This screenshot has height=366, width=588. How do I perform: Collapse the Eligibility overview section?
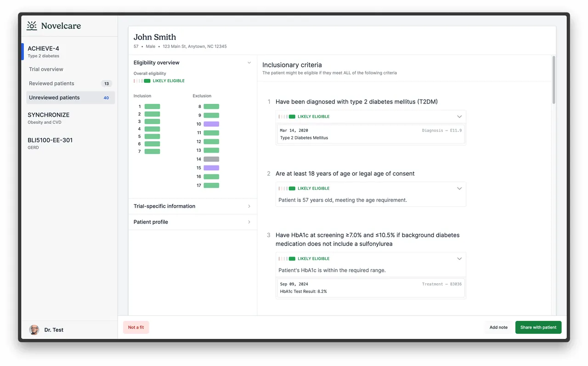click(249, 63)
